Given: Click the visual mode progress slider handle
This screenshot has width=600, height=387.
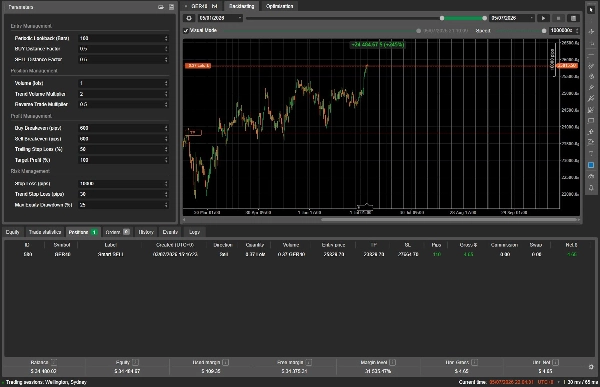Looking at the screenshot, I should coord(418,31).
